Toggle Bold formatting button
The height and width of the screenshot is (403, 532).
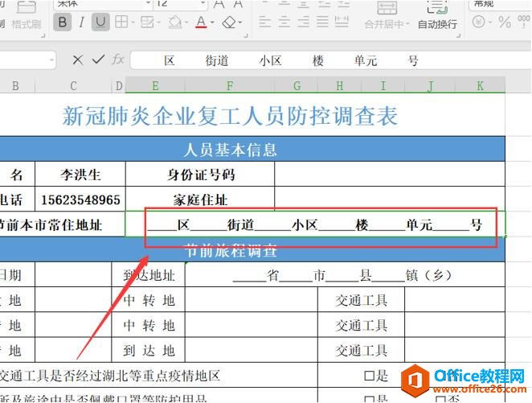click(x=63, y=22)
